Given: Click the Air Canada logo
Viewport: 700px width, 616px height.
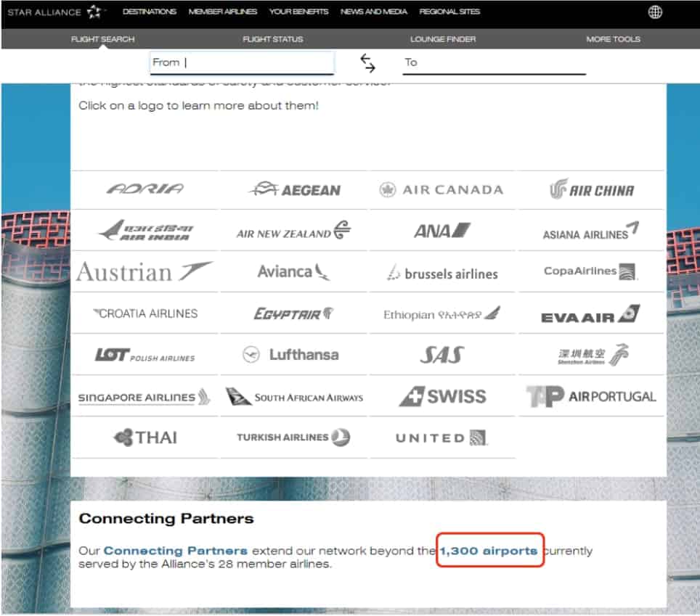Looking at the screenshot, I should [x=441, y=189].
